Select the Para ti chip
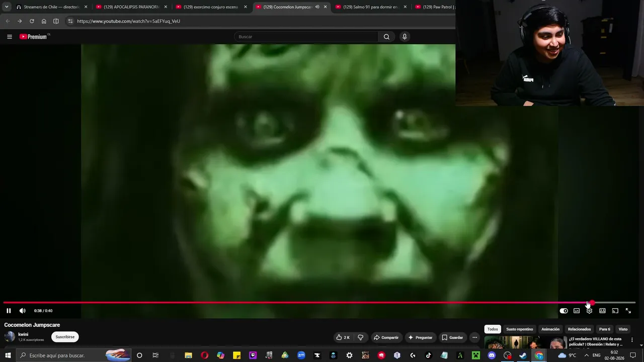Viewport: 644px width, 362px height. tap(605, 329)
